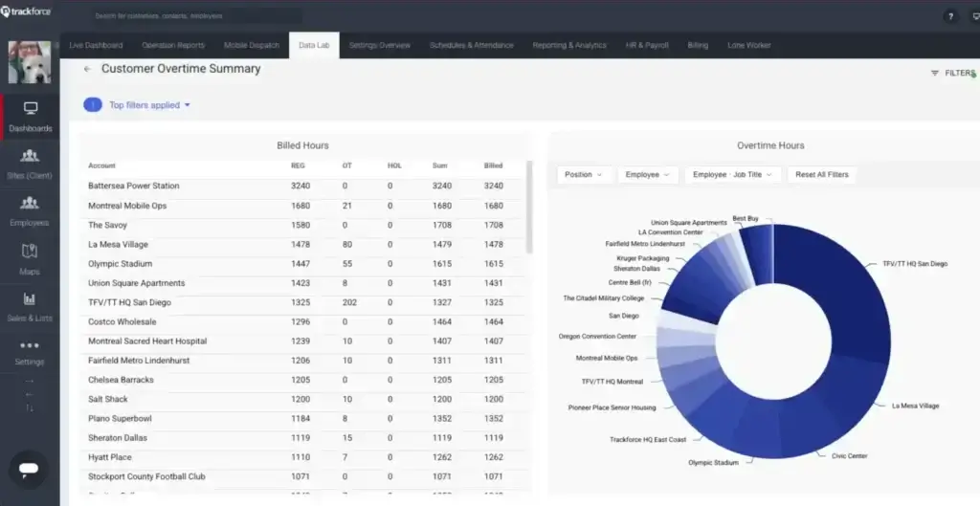
Task: Open the Maps sidebar icon
Action: [30, 258]
